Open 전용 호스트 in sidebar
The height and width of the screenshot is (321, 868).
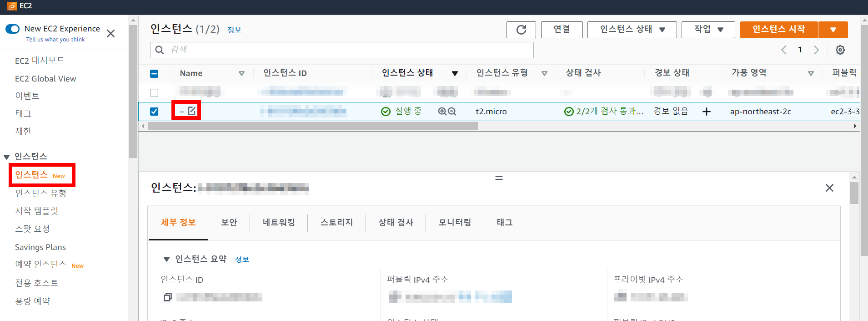[x=37, y=283]
